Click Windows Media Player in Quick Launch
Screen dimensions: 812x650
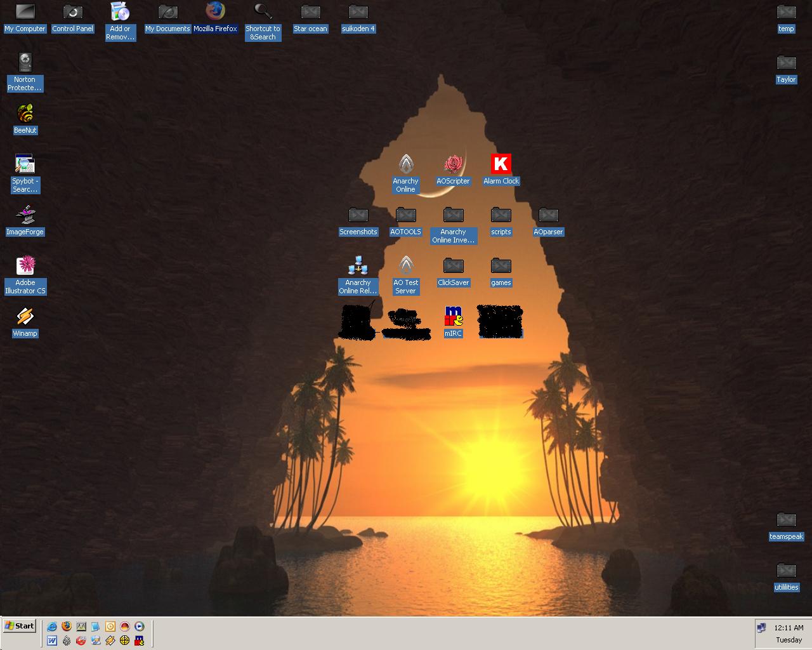[x=139, y=627]
